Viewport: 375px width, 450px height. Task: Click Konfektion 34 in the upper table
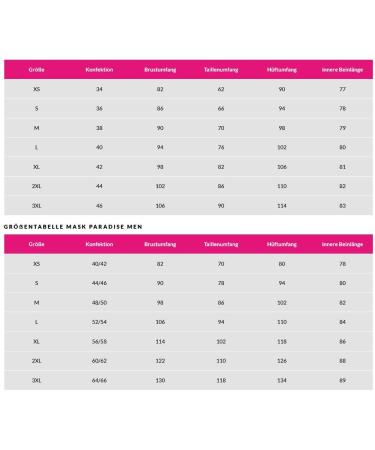99,89
